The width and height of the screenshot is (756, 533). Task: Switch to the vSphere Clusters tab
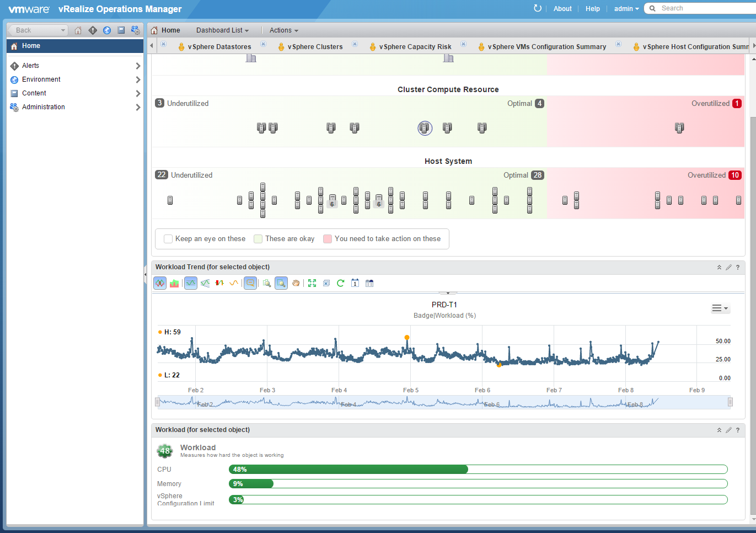pyautogui.click(x=315, y=47)
